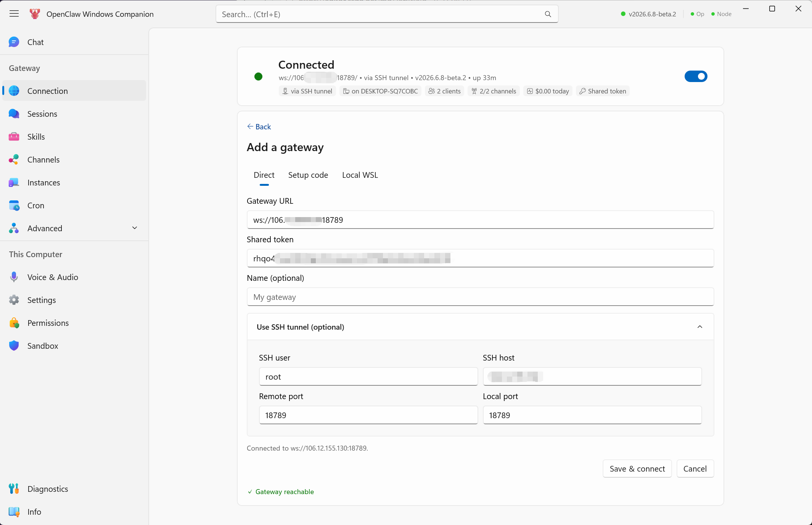812x525 pixels.
Task: Click Save & connect button
Action: click(x=637, y=469)
